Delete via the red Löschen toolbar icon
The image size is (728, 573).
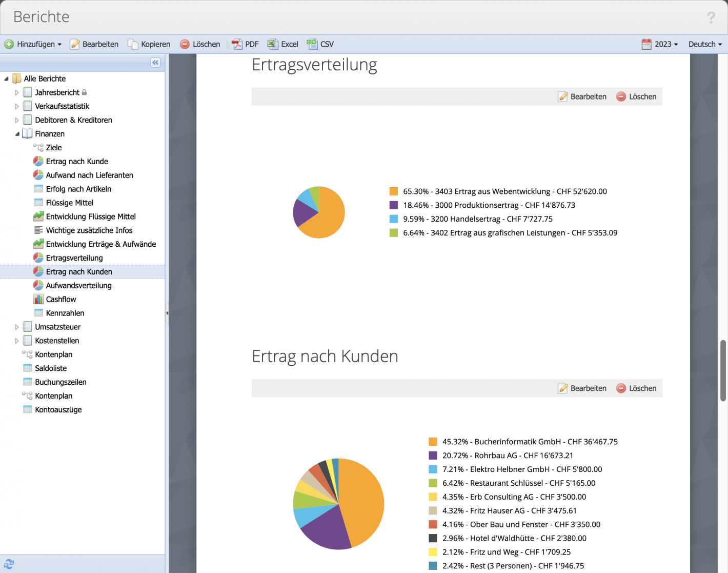click(x=199, y=44)
